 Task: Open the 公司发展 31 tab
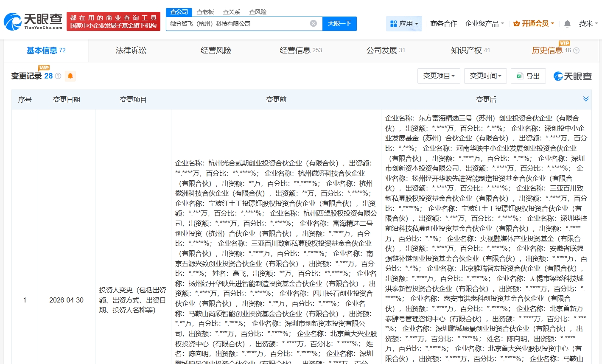tap(386, 50)
